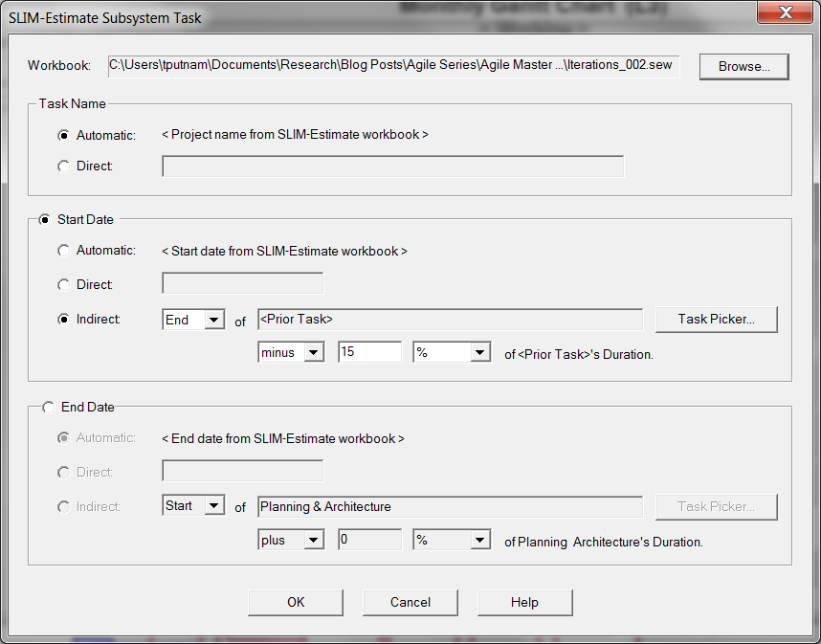Image resolution: width=821 pixels, height=644 pixels.
Task: Choose the End Date group radio button
Action: (48, 408)
